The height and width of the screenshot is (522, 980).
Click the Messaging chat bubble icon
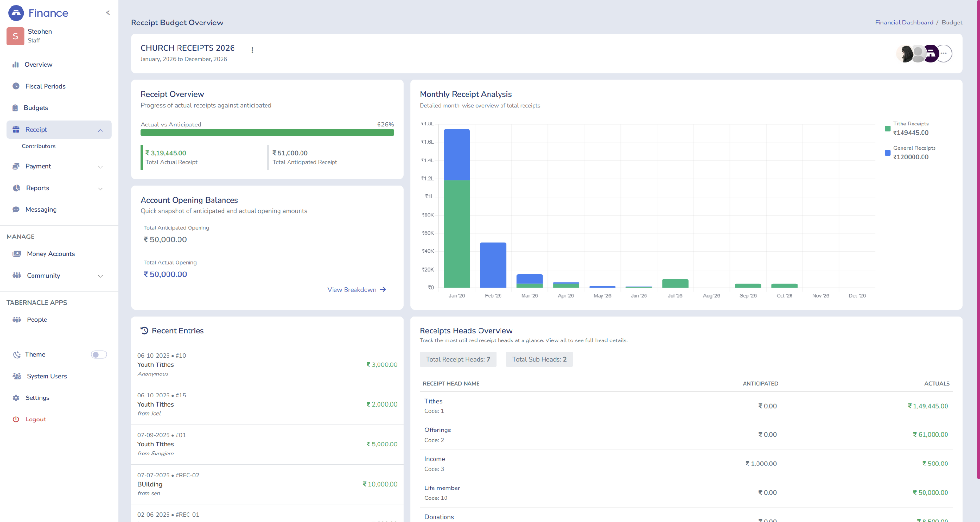coord(16,210)
